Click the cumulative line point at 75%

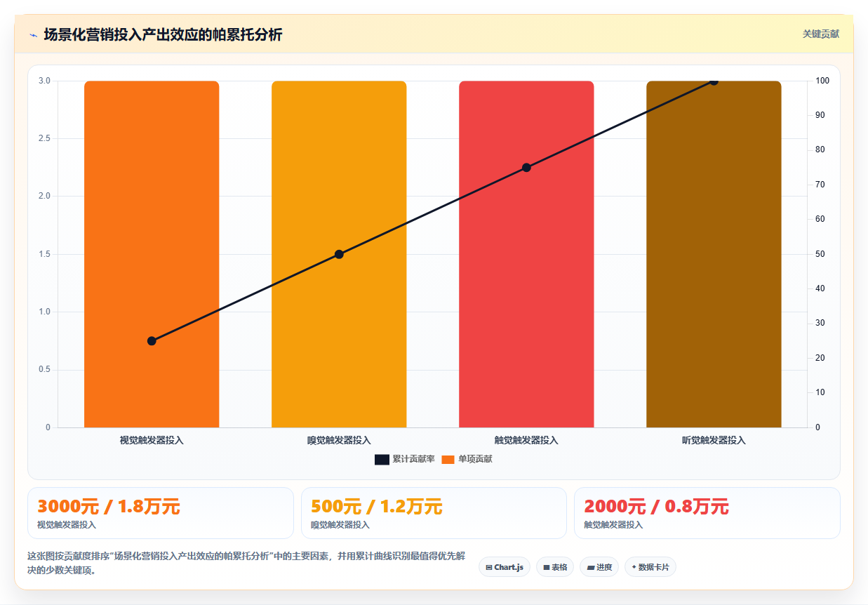(526, 167)
